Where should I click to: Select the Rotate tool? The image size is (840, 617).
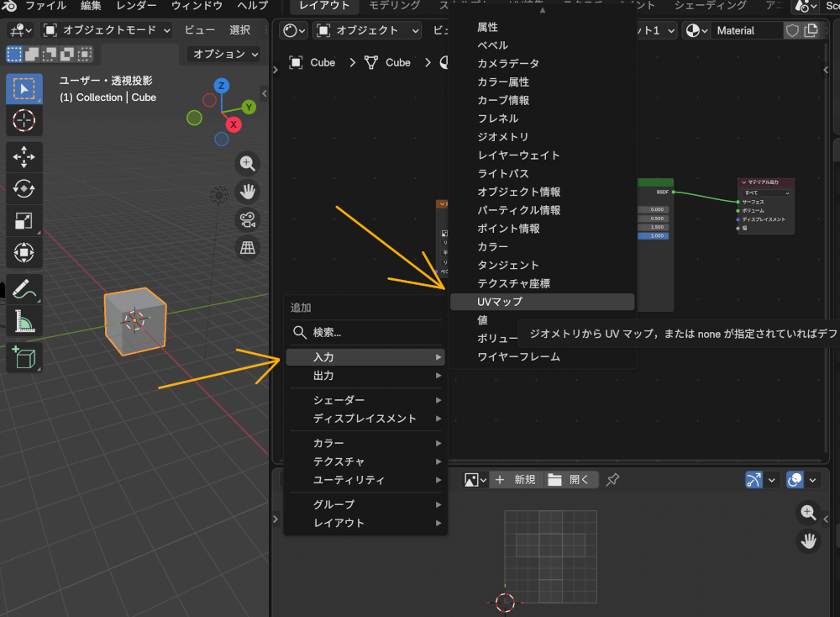pyautogui.click(x=24, y=187)
